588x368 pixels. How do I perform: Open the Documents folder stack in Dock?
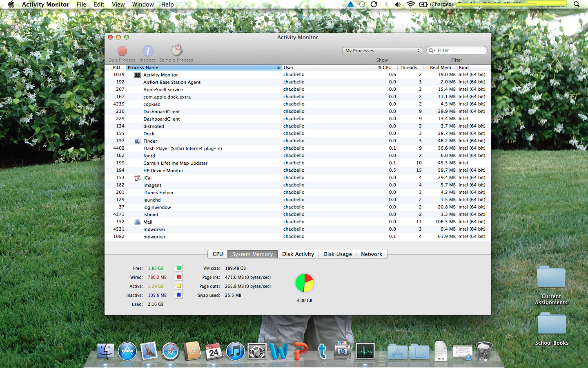[419, 352]
